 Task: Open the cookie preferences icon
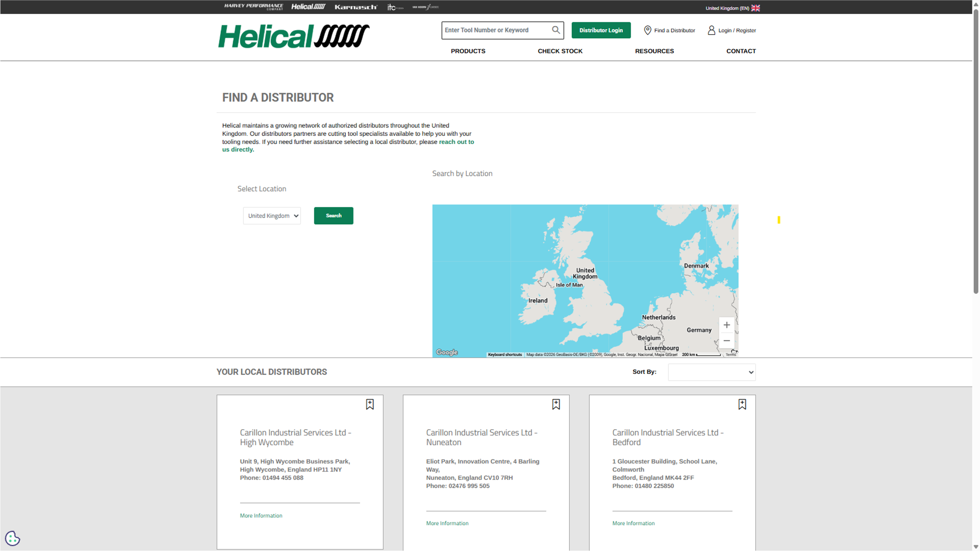pos(12,538)
